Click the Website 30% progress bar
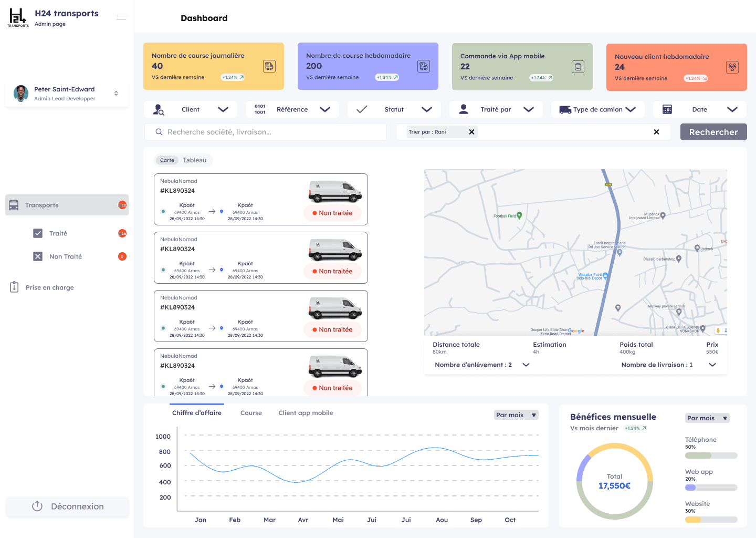The width and height of the screenshot is (756, 538). [711, 520]
